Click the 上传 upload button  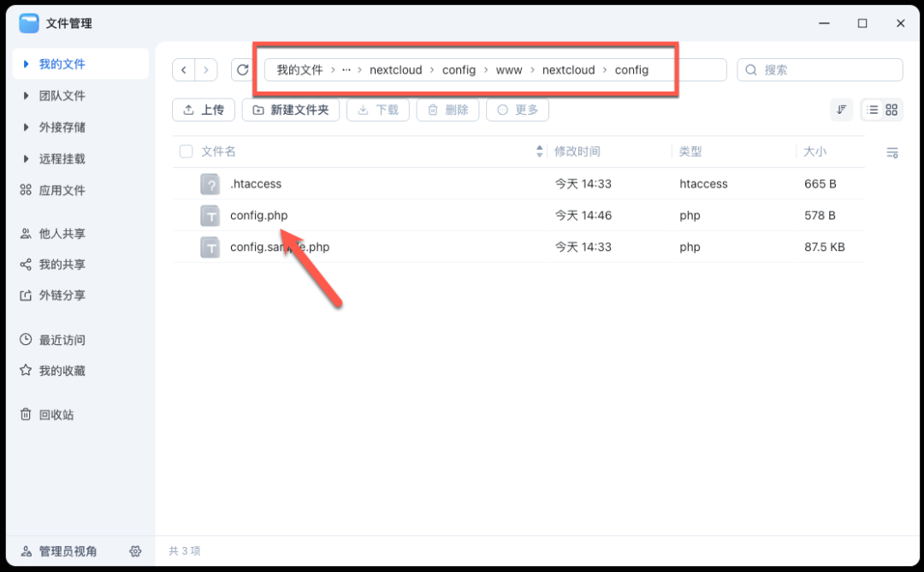tap(203, 110)
